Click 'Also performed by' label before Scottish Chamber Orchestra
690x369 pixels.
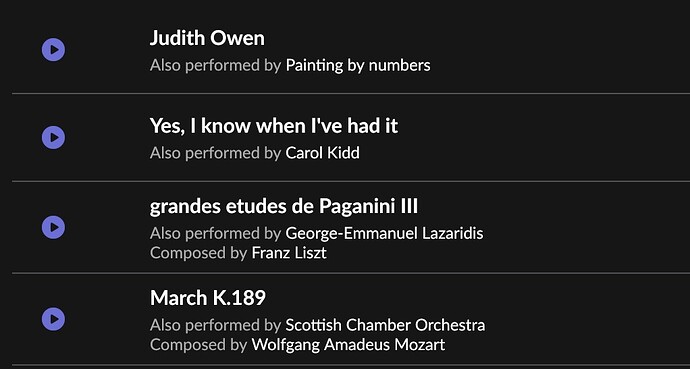coord(215,325)
